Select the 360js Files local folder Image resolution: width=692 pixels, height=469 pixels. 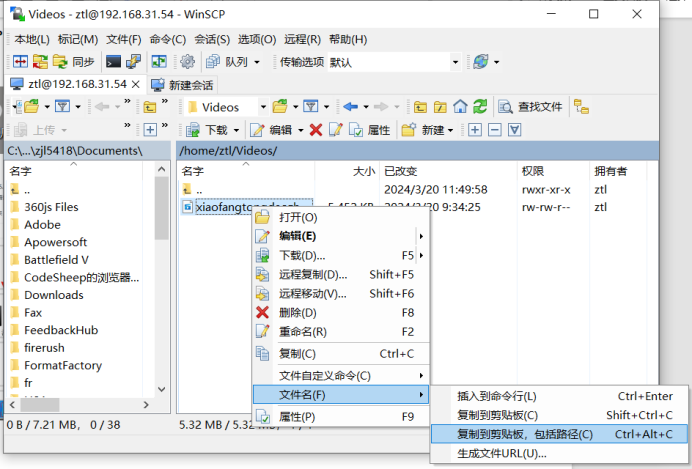coord(51,207)
